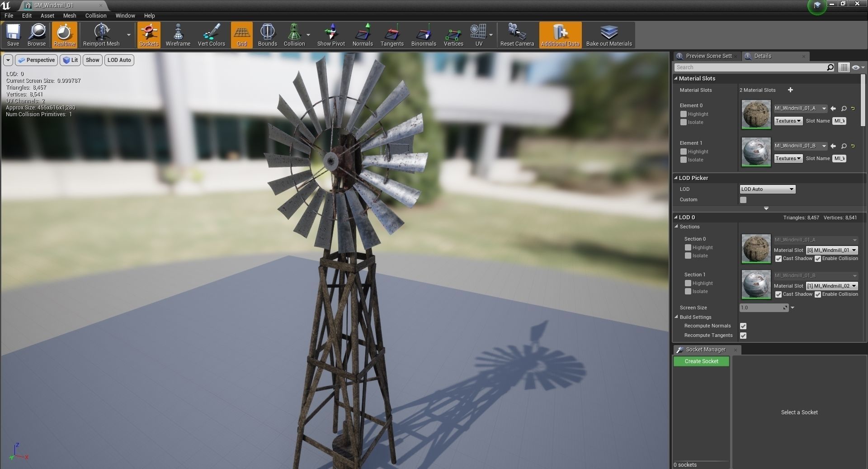Click the Create Socket button
This screenshot has width=868, height=469.
coord(701,361)
